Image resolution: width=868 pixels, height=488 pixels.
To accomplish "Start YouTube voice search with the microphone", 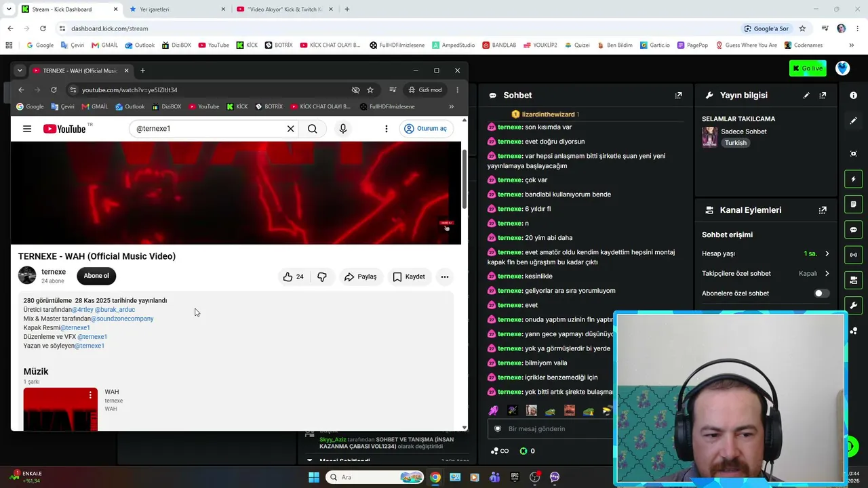I will pos(343,129).
